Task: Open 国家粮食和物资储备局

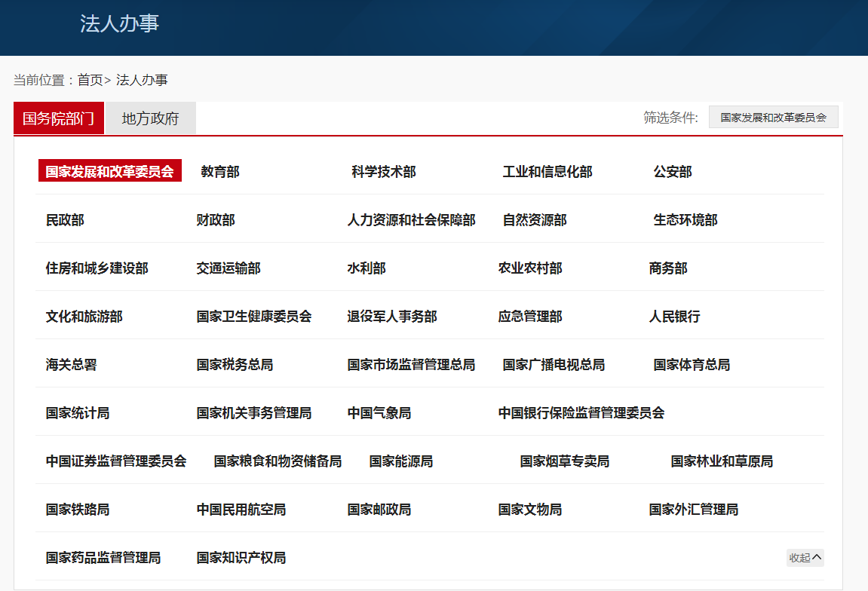Action: click(278, 461)
